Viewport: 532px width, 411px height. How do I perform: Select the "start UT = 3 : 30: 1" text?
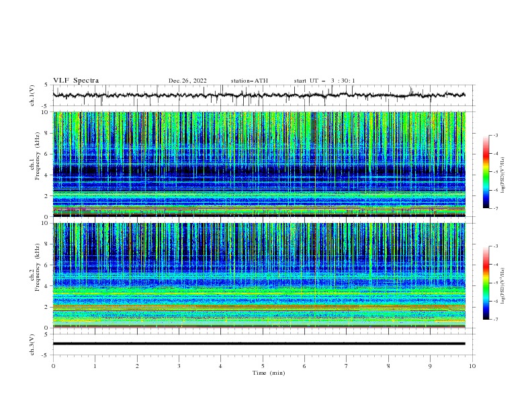(x=324, y=81)
